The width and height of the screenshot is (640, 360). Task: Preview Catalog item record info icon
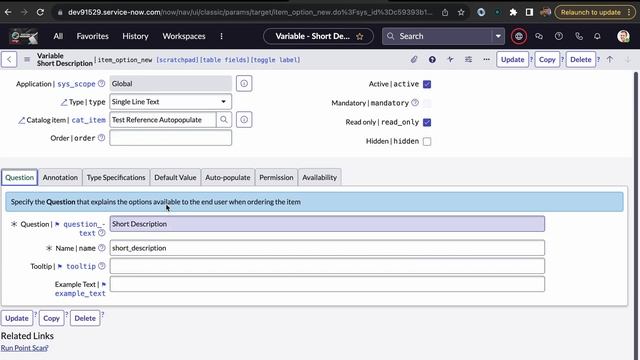[244, 120]
